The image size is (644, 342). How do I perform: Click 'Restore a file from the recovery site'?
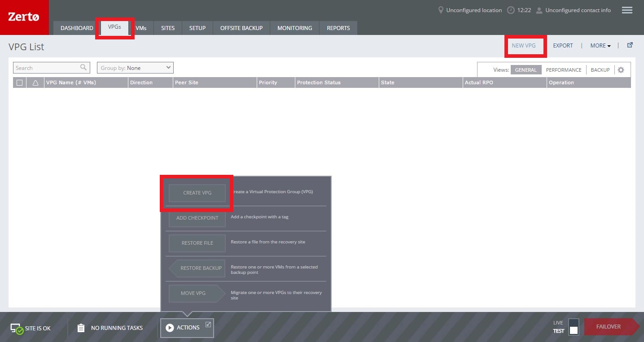268,242
